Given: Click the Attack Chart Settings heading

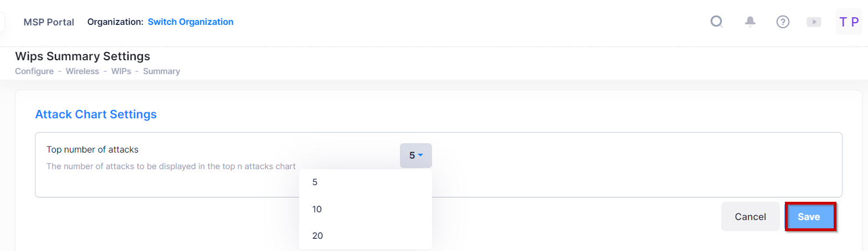Looking at the screenshot, I should click(x=96, y=114).
